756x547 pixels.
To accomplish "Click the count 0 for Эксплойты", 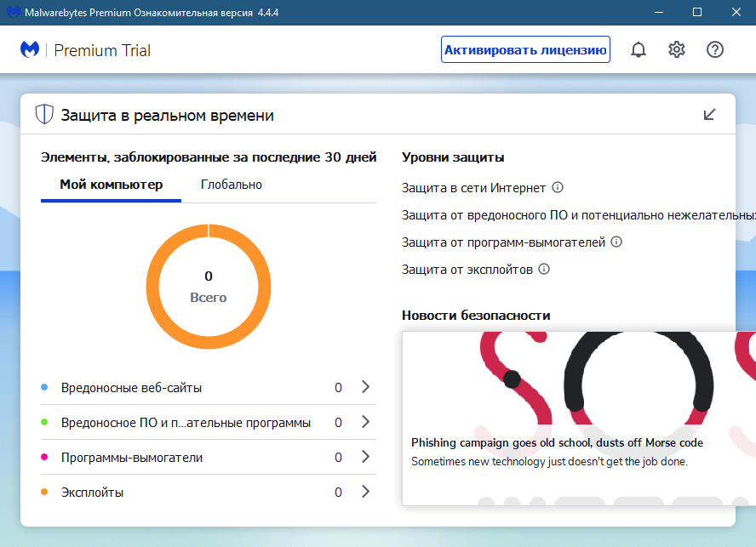I will (x=339, y=492).
